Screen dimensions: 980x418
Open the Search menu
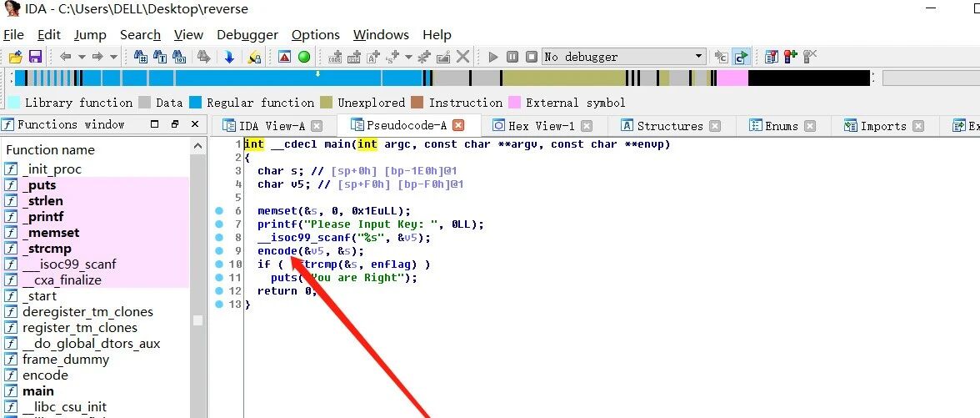[x=140, y=35]
